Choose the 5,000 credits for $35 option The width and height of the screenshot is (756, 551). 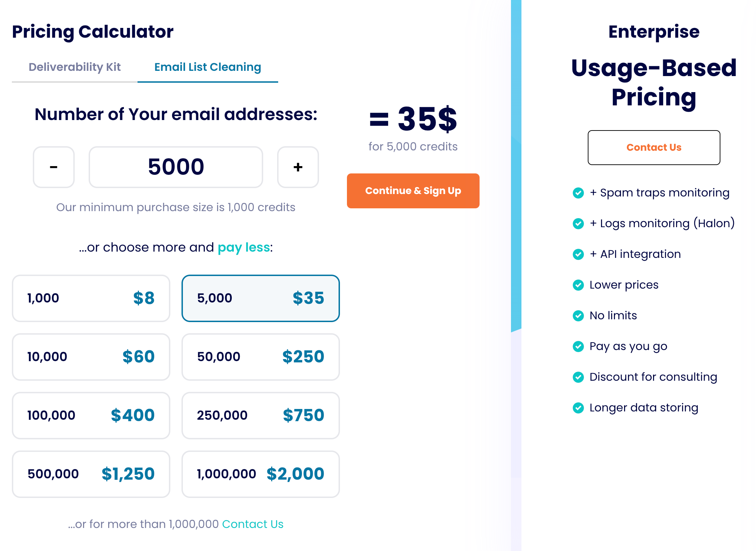tap(261, 298)
